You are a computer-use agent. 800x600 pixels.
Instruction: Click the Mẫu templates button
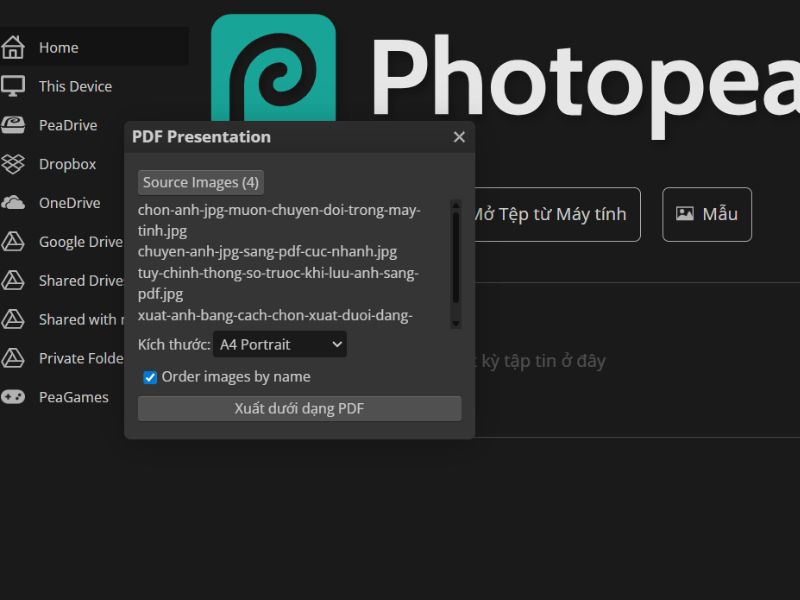707,214
